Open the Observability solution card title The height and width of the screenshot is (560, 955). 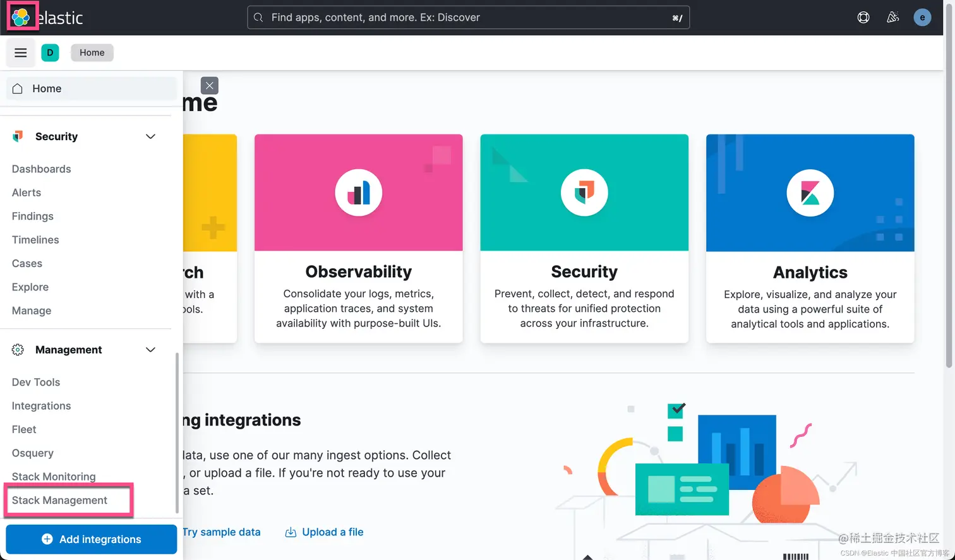pyautogui.click(x=358, y=271)
